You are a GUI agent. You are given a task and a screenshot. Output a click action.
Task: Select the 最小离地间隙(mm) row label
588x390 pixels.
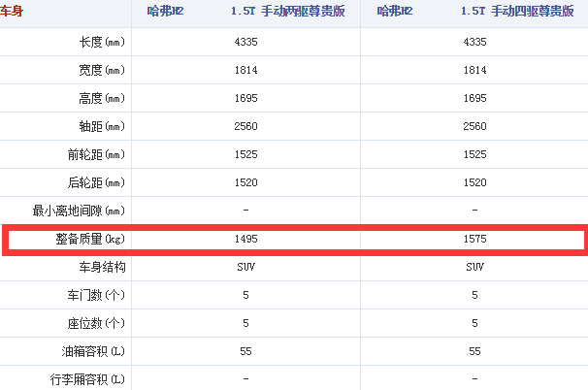point(79,211)
